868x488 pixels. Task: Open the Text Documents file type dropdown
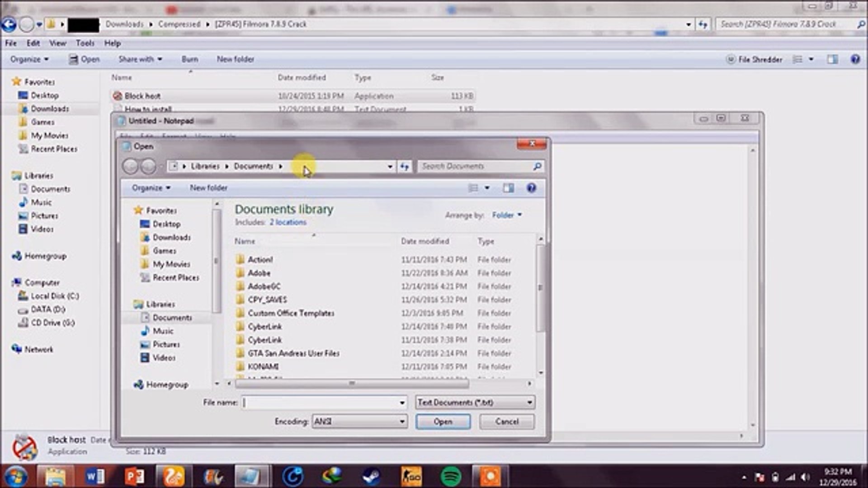click(475, 402)
